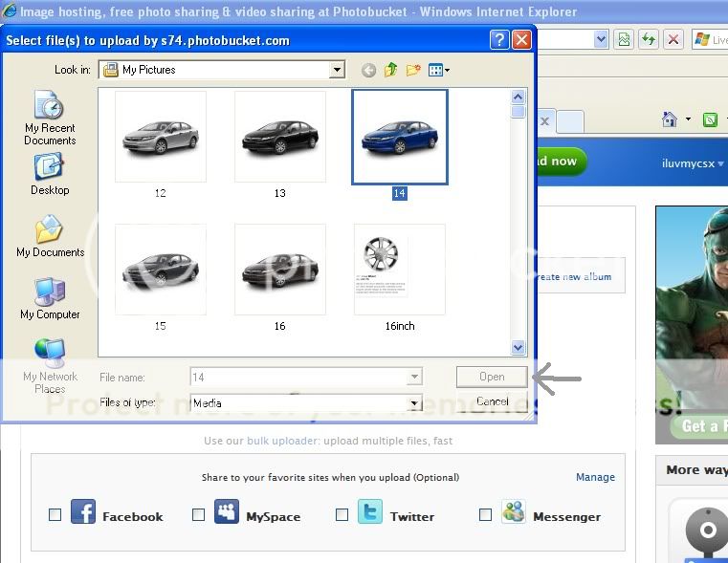
Task: Click the Create New Folder icon
Action: click(413, 70)
